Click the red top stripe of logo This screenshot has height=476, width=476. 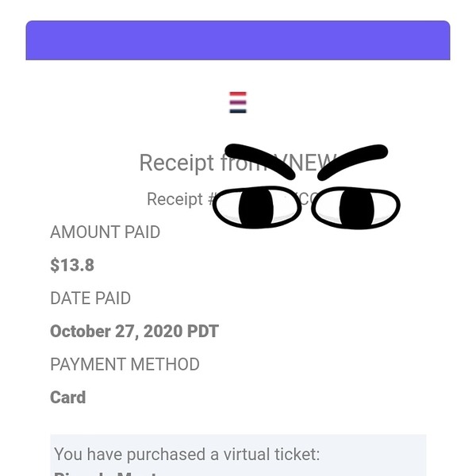tap(238, 94)
